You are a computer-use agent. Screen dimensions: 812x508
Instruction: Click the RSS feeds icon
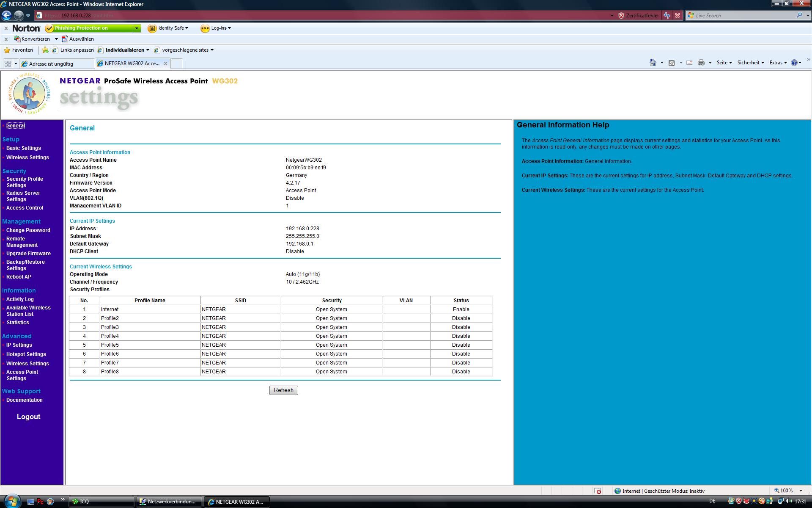[x=671, y=63]
